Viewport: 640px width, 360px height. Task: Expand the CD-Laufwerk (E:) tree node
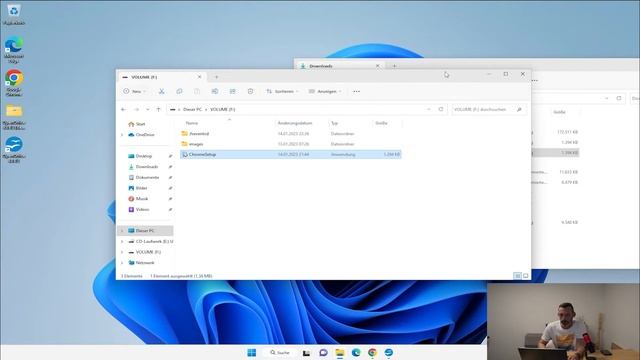pos(122,242)
